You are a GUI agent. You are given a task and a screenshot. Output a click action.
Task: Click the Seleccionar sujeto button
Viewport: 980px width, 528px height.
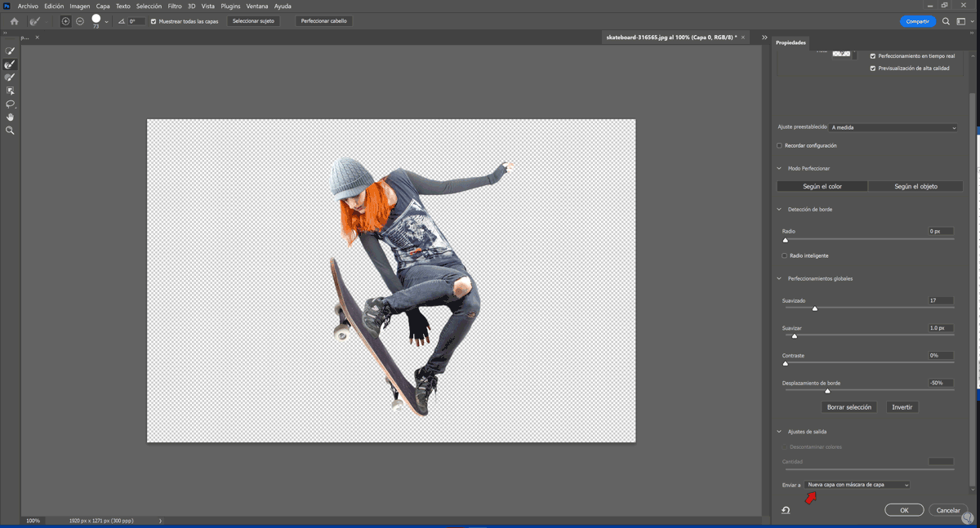253,21
